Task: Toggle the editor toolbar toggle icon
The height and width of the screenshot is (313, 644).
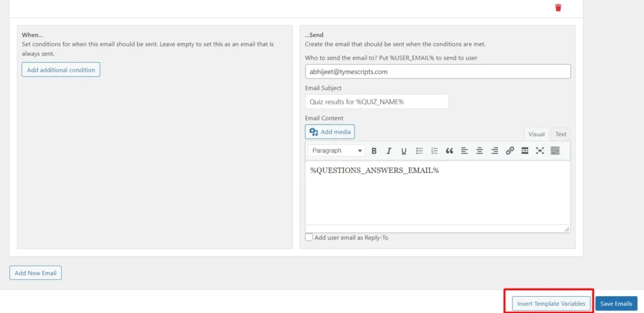Action: click(555, 151)
